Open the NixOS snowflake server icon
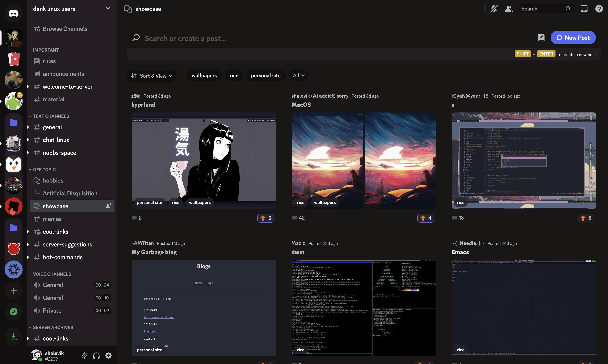The image size is (608, 364). pos(14,270)
